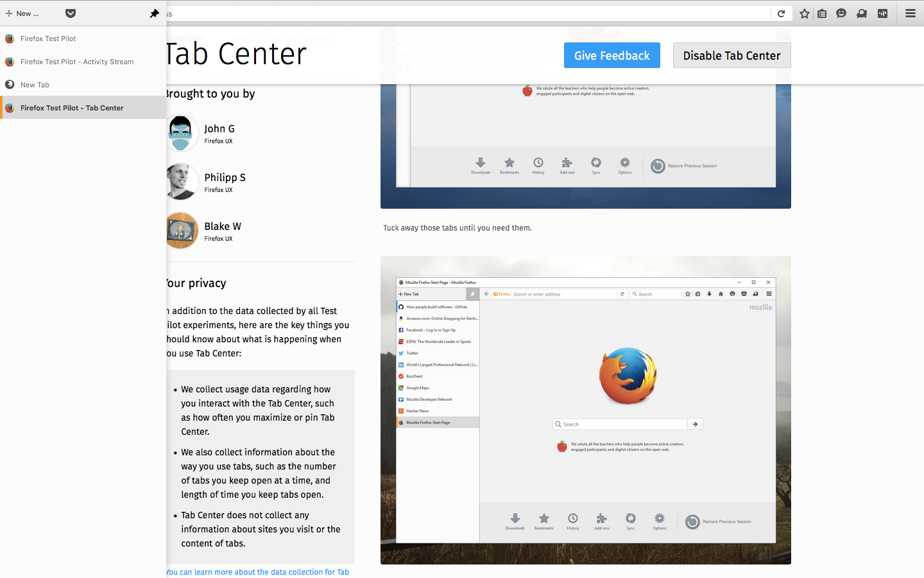Click Blake W avatar
The width and height of the screenshot is (924, 578).
coord(182,231)
